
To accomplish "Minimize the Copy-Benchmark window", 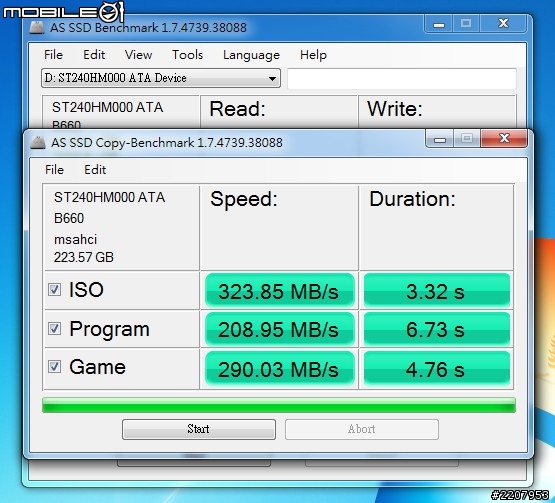I will (x=440, y=139).
